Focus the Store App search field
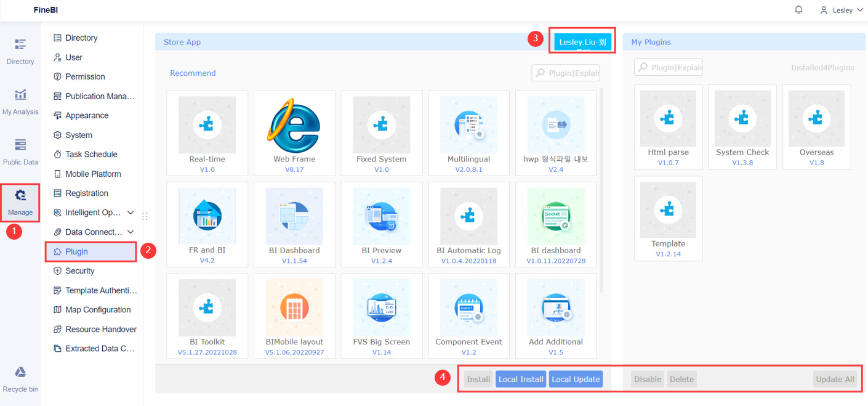This screenshot has height=406, width=868. tap(566, 73)
